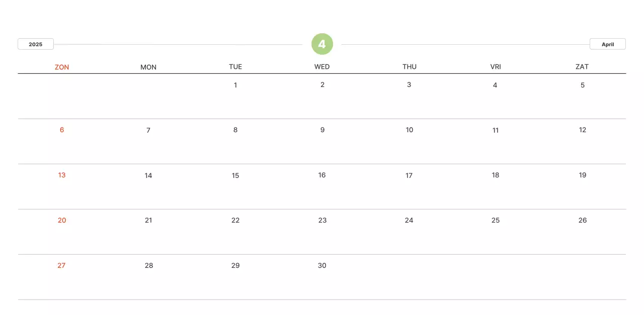Pick Saturday the 5th date cell
The image size is (644, 315).
coord(583,85)
